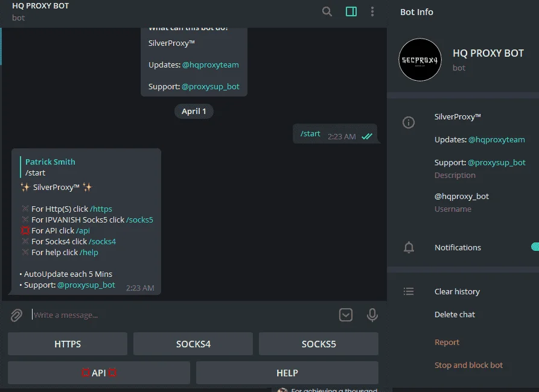This screenshot has height=392, width=539.
Task: Click the notifications bell icon
Action: click(x=409, y=247)
